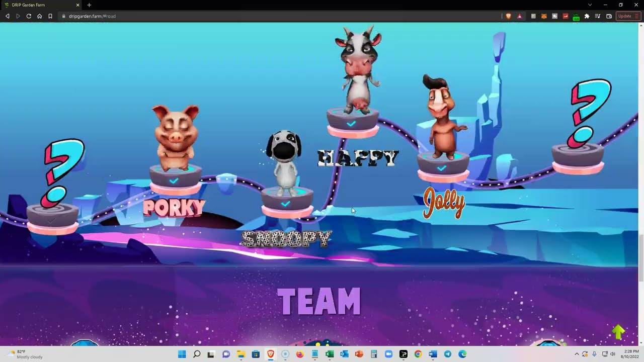Open Microsoft Store from the taskbar
This screenshot has height=362, width=644.
[x=256, y=354]
